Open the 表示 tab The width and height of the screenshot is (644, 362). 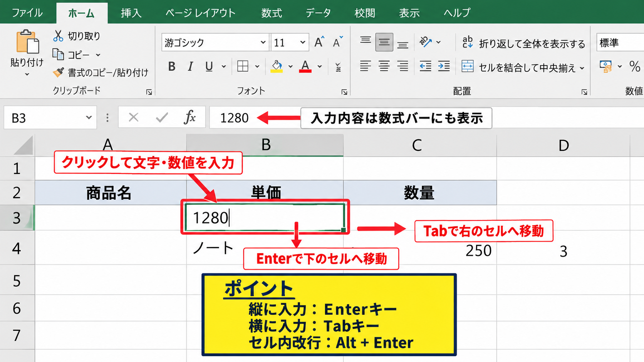click(x=409, y=13)
